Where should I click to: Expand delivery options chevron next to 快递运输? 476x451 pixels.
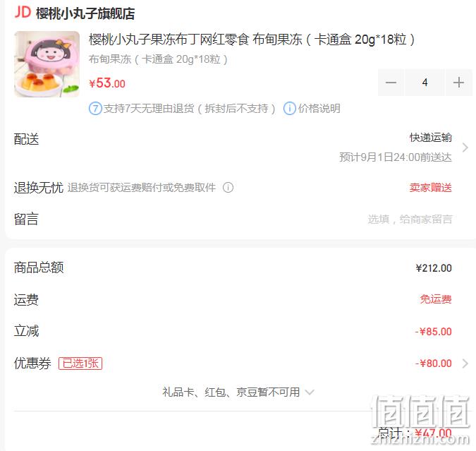click(465, 148)
